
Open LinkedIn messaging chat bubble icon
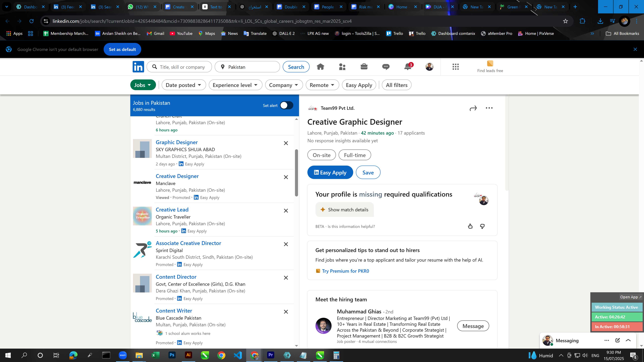tap(386, 67)
